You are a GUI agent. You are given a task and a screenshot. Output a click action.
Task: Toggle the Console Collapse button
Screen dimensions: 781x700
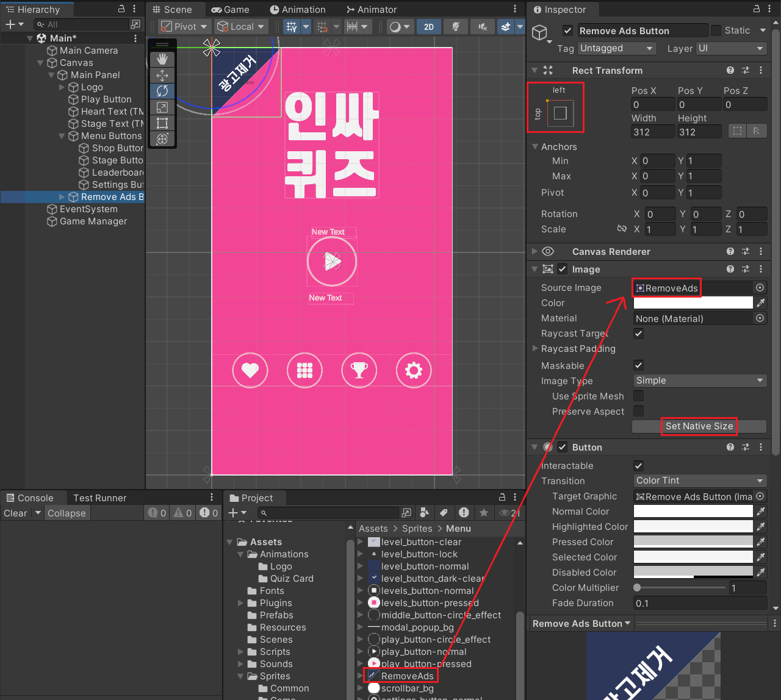tap(67, 513)
